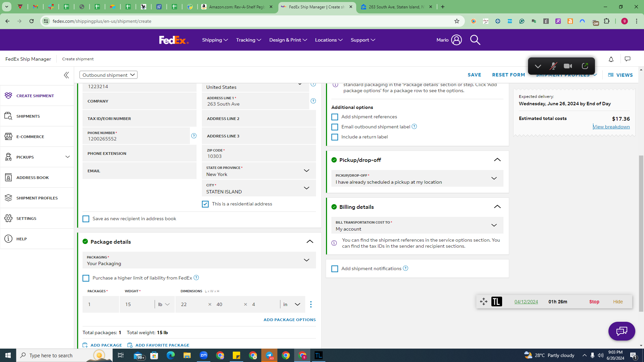The image size is (644, 362).
Task: Open Support menu
Action: [363, 40]
